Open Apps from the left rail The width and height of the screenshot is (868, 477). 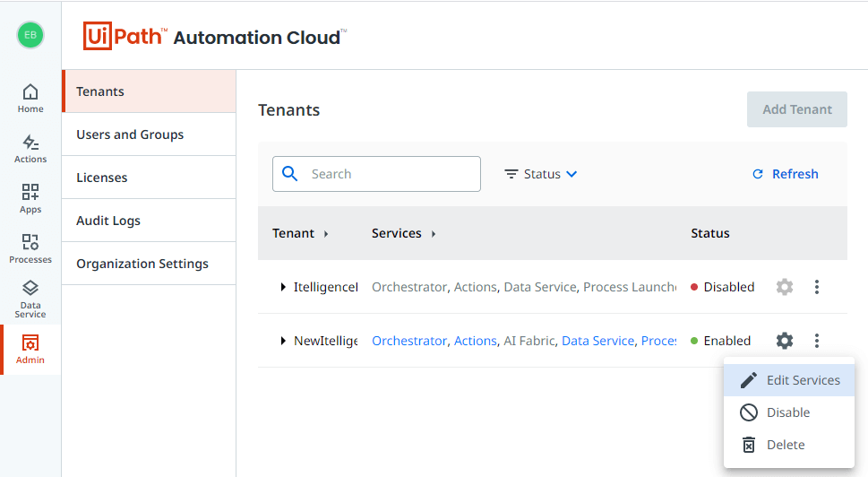click(x=30, y=198)
